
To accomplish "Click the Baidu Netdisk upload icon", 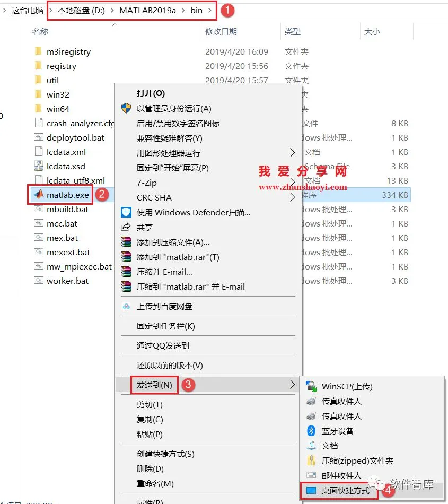I will pyautogui.click(x=126, y=306).
